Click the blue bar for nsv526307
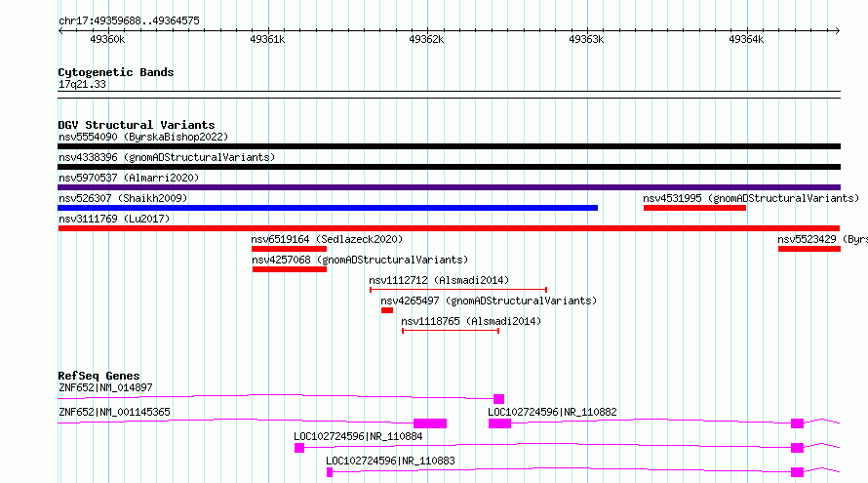868x483 pixels. pos(328,208)
